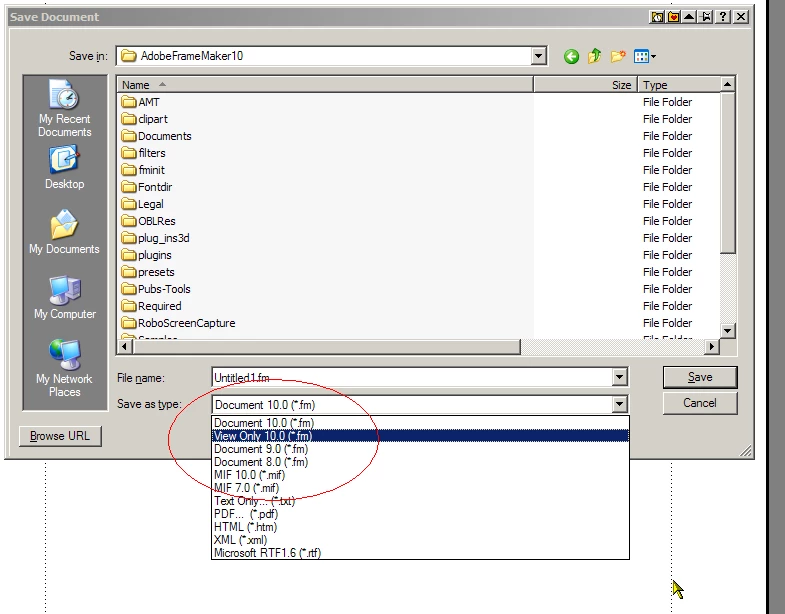The image size is (785, 614).
Task: Open the Views menu icon
Action: click(644, 56)
